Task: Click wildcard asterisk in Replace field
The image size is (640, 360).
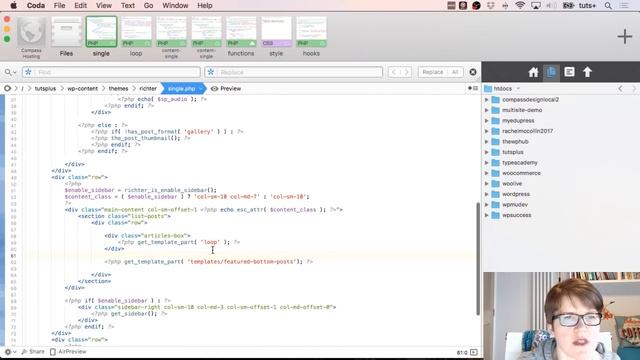Action: click(x=211, y=72)
